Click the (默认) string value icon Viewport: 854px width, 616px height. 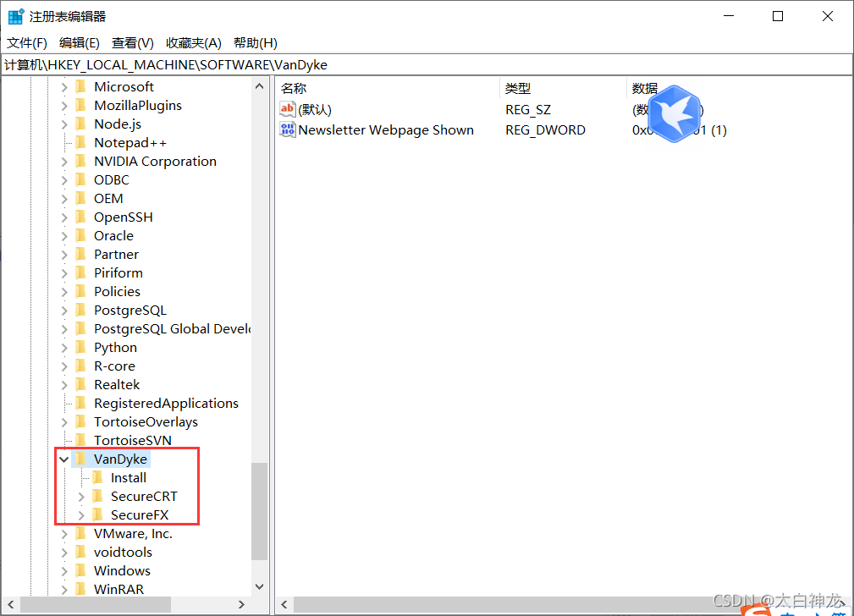point(288,109)
